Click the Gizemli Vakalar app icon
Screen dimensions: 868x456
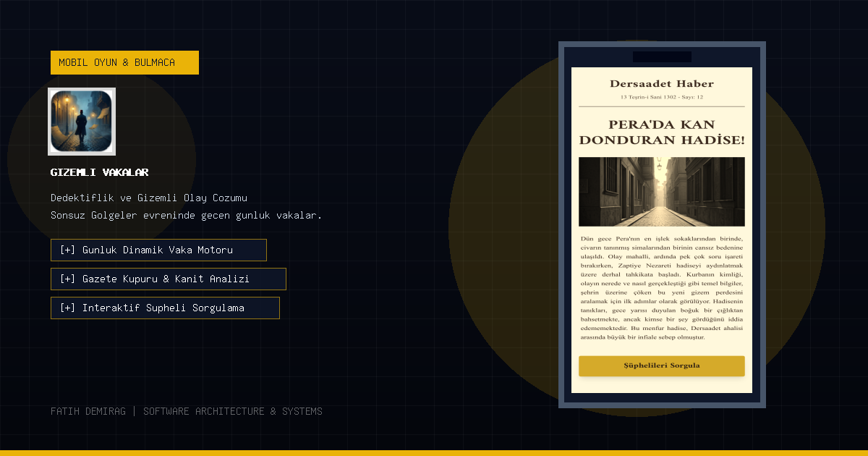[82, 122]
